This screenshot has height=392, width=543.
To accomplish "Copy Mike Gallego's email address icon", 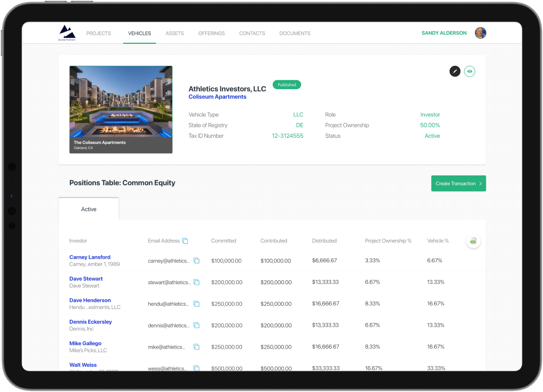I will pos(196,347).
